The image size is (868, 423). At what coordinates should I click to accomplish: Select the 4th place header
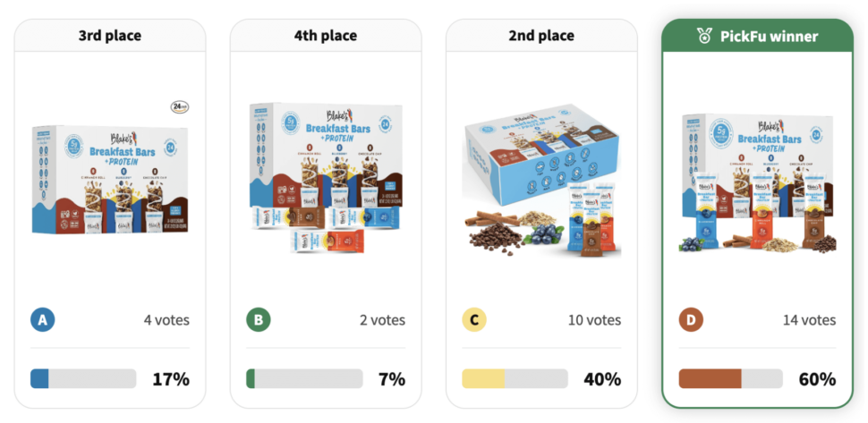(x=326, y=36)
